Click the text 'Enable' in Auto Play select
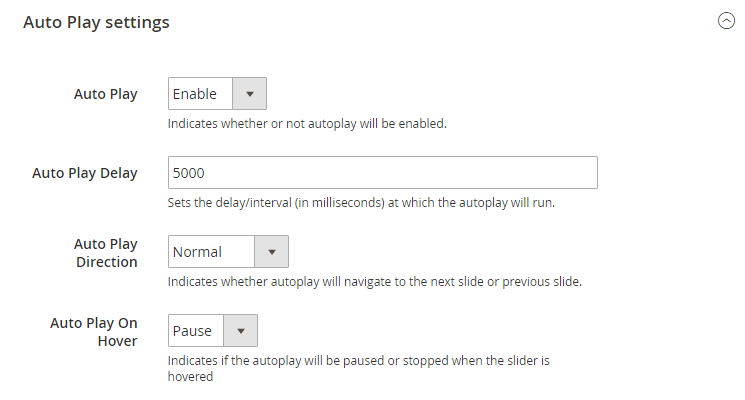745x400 pixels. click(195, 94)
